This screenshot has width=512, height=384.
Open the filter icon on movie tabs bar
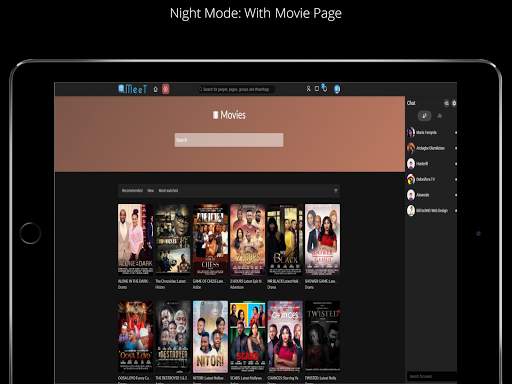click(x=336, y=190)
